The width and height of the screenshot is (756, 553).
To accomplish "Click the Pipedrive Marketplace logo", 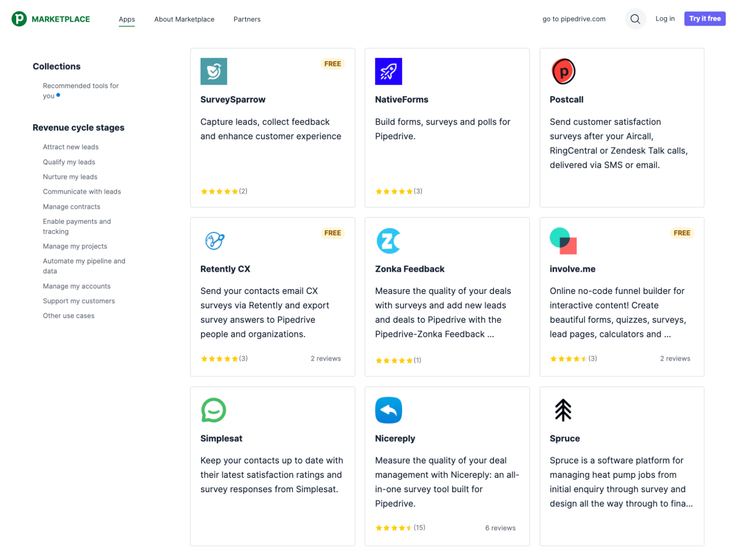I will (51, 19).
